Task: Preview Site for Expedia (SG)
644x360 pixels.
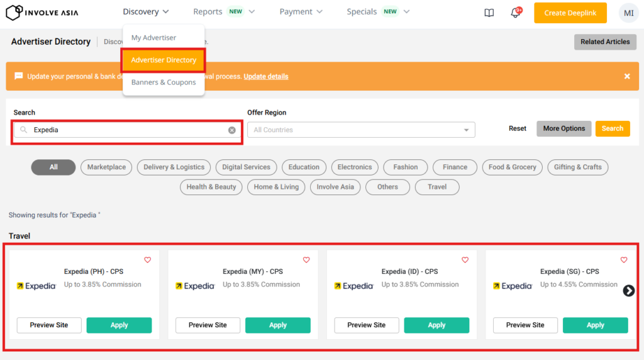Action: point(525,325)
